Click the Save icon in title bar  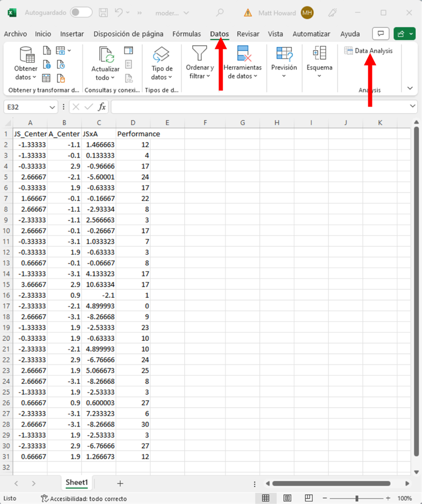point(104,12)
